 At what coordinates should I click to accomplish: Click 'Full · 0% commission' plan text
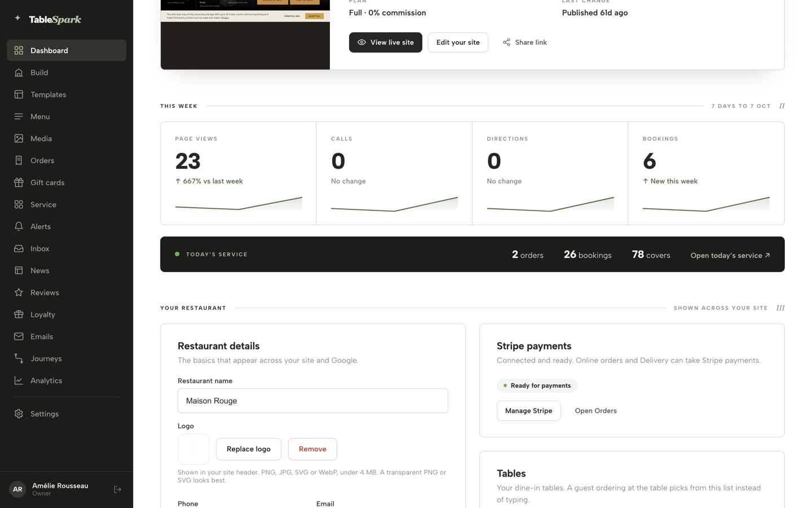[x=387, y=12]
